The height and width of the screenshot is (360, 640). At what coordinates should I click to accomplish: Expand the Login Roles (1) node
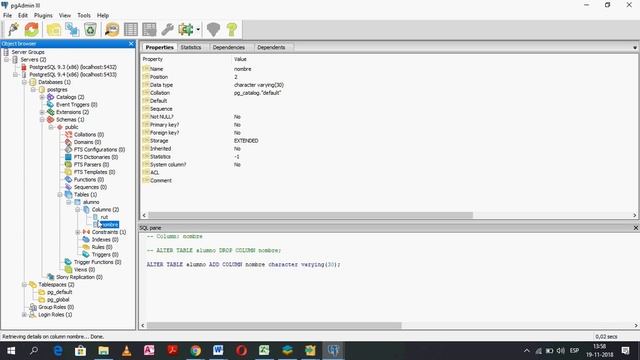pos(24,315)
